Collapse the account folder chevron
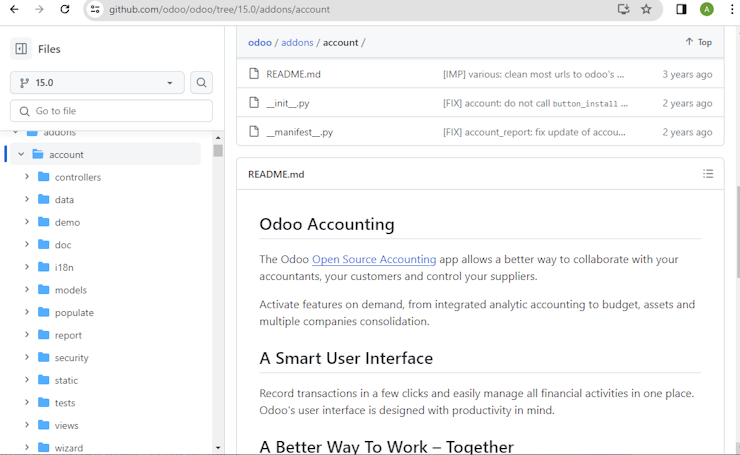Screen dimensions: 740x455 [21, 154]
